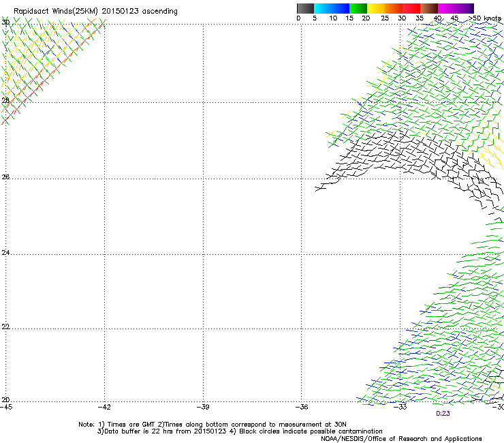
Task: Click the legend value 15 under the color bar
Action: pos(349,18)
